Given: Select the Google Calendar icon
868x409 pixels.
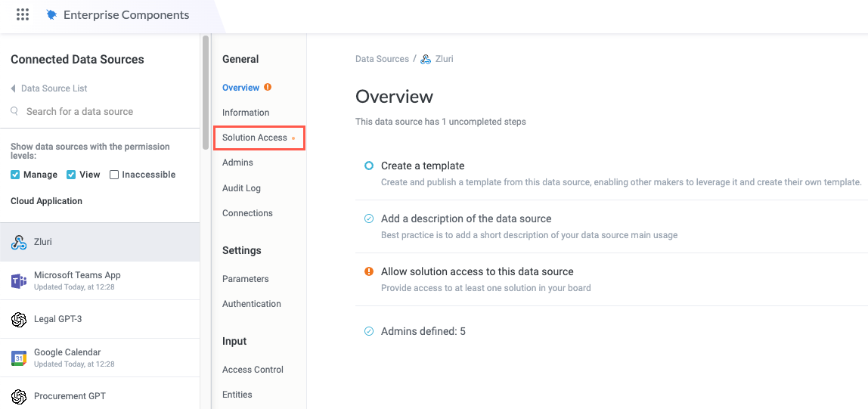Looking at the screenshot, I should pos(19,358).
